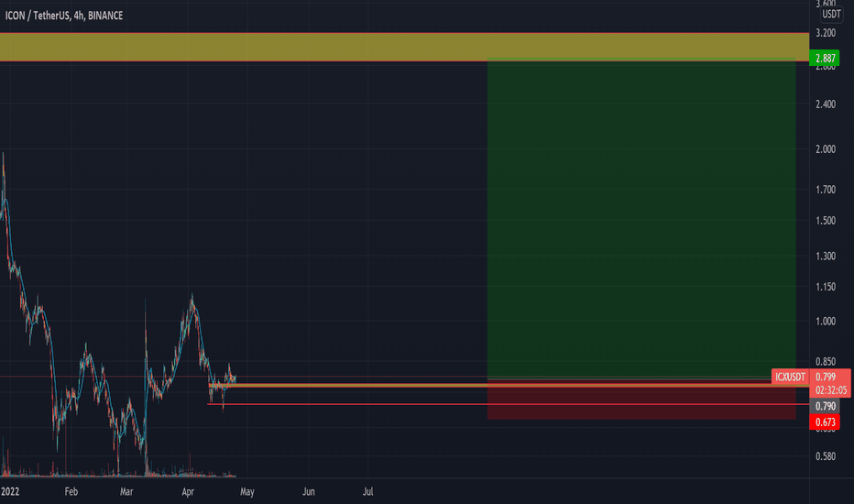
Task: Open the USDT currency selector on price axis
Action: coord(831,14)
